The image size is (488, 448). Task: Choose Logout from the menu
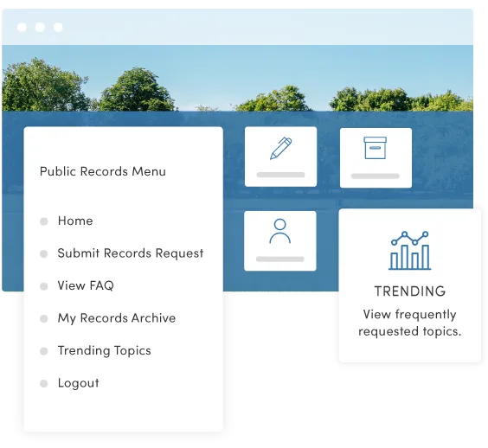coord(79,383)
